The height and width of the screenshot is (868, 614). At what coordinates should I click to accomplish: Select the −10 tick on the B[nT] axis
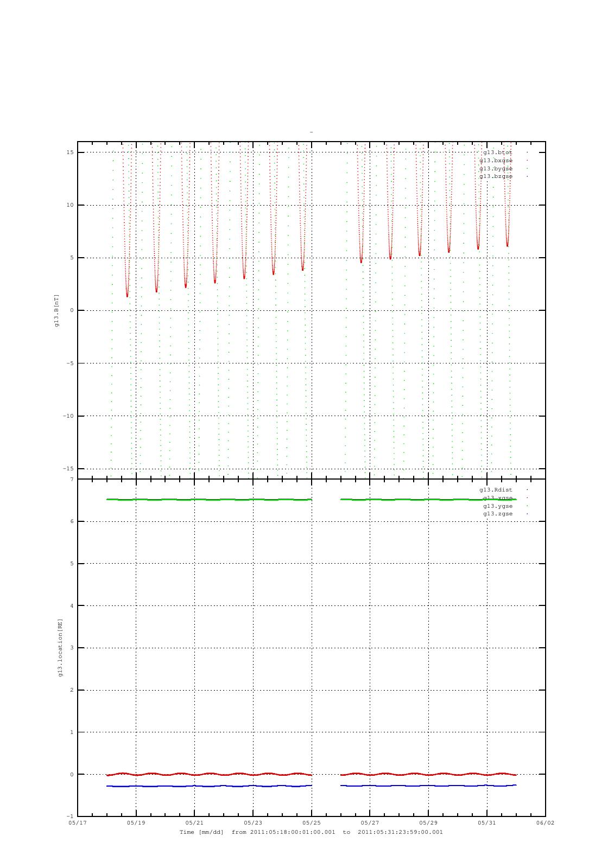tap(68, 416)
